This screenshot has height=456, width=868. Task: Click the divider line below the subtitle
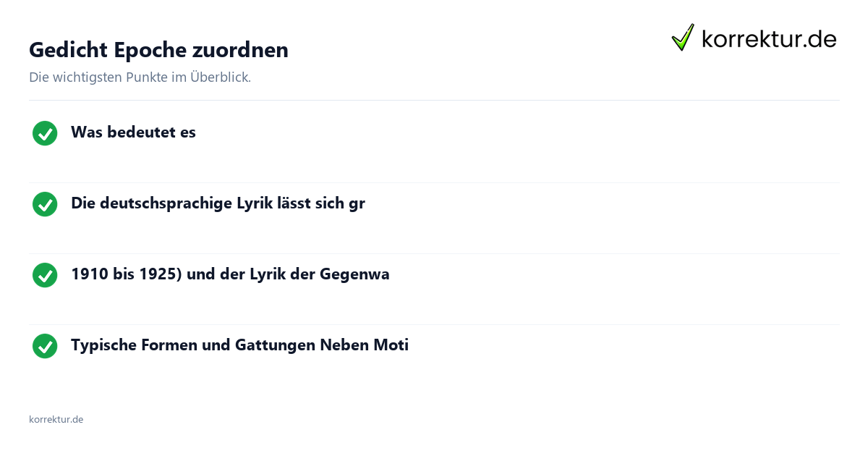coord(434,100)
